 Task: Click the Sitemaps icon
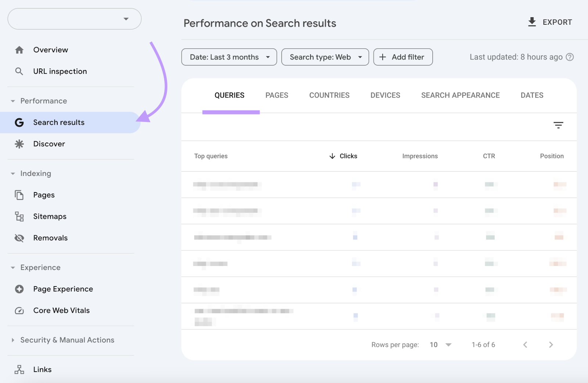(x=19, y=216)
